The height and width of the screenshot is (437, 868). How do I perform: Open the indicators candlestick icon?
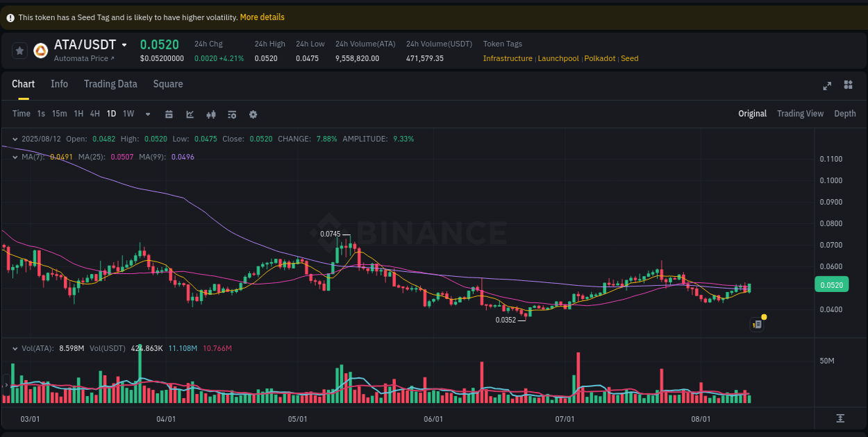(x=211, y=114)
